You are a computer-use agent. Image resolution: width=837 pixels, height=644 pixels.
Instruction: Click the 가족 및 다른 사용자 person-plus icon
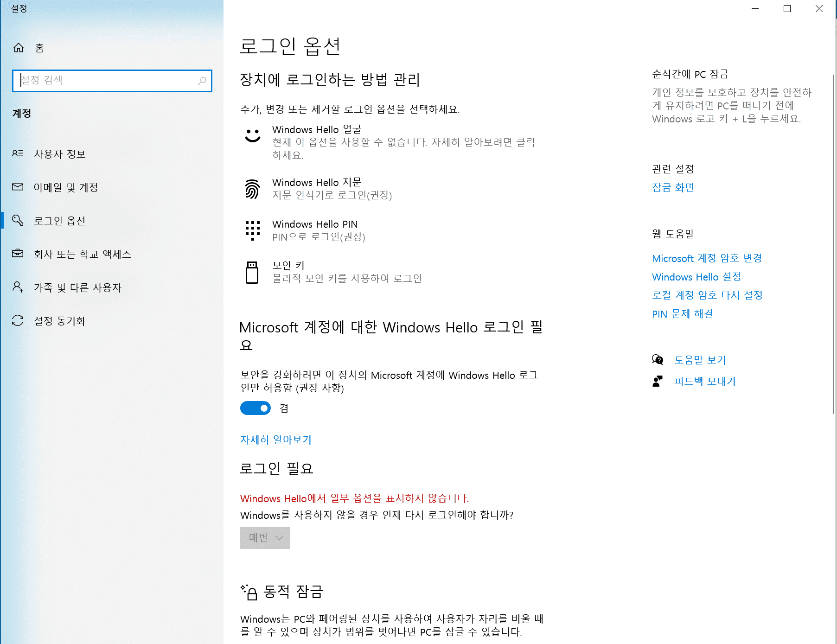(18, 287)
